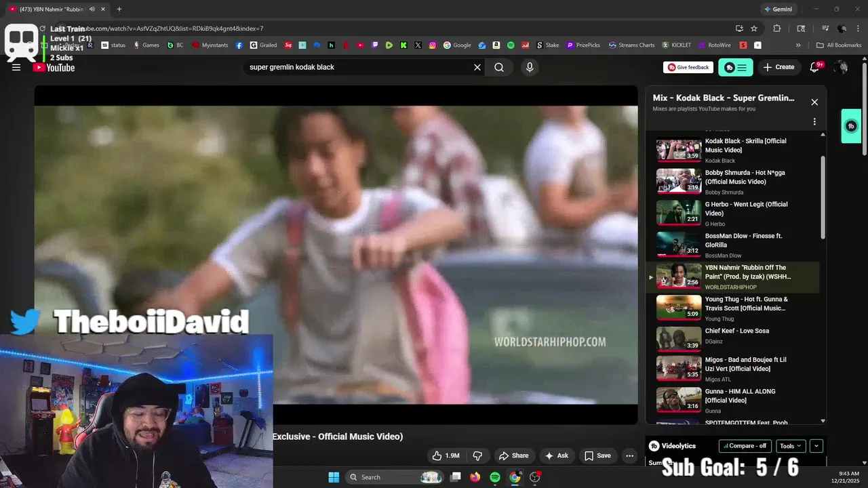This screenshot has height=488, width=868.
Task: Open more actions three-dot menu under video
Action: [630, 455]
